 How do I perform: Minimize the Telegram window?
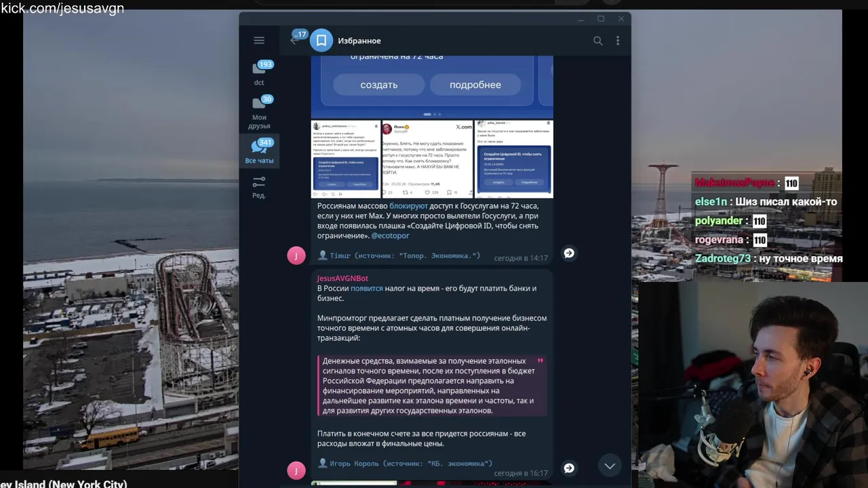coord(580,19)
